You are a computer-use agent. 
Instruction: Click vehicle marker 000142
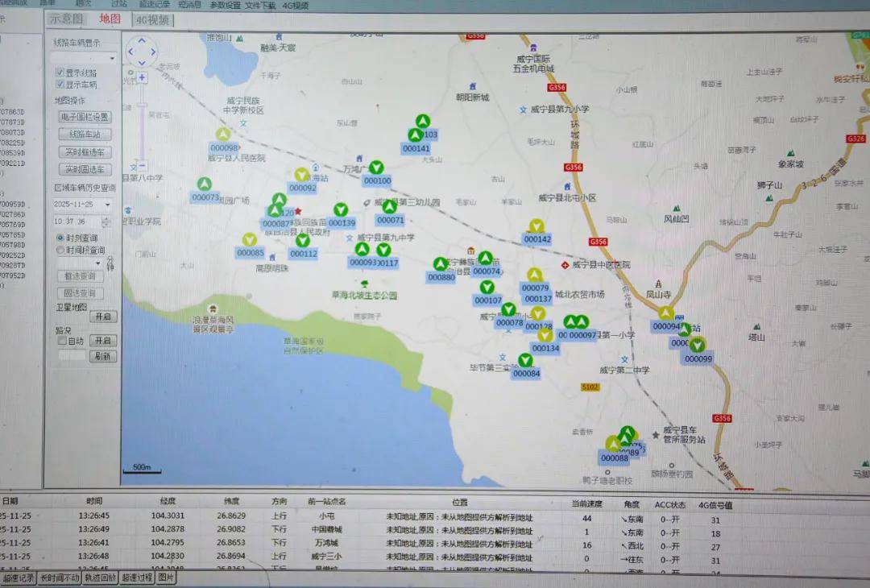click(536, 226)
